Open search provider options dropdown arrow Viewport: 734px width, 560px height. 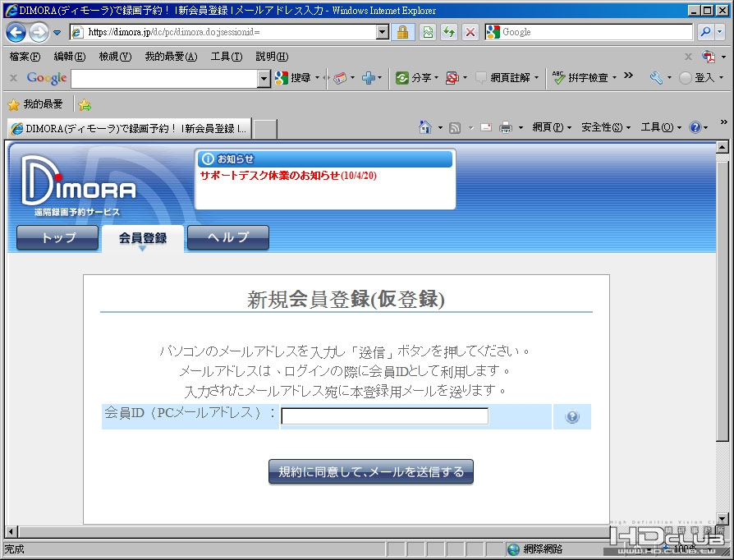click(720, 32)
